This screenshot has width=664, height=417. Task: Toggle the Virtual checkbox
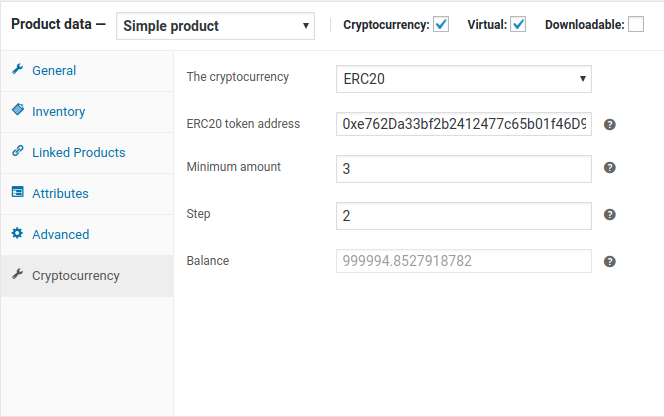pos(518,24)
